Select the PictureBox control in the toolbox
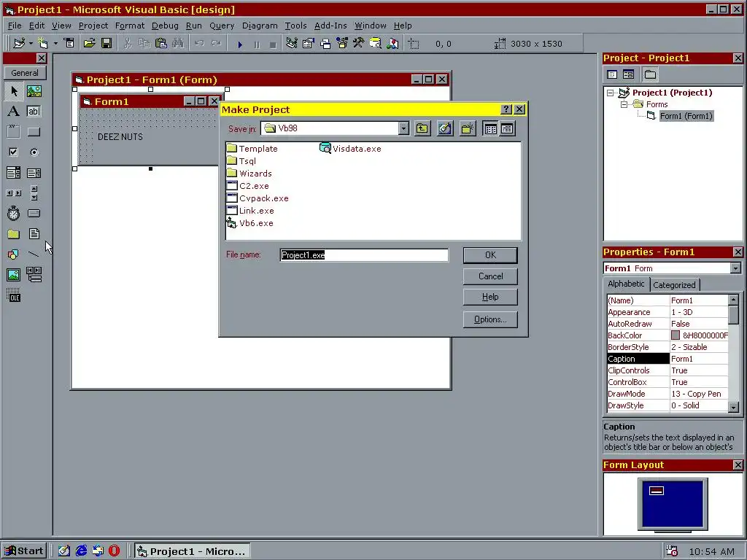This screenshot has height=560, width=747. click(34, 91)
